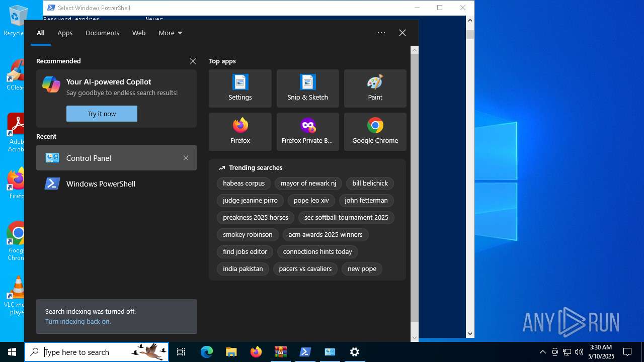
Task: Click the PowerShell window scrollbar down arrow
Action: 470,333
